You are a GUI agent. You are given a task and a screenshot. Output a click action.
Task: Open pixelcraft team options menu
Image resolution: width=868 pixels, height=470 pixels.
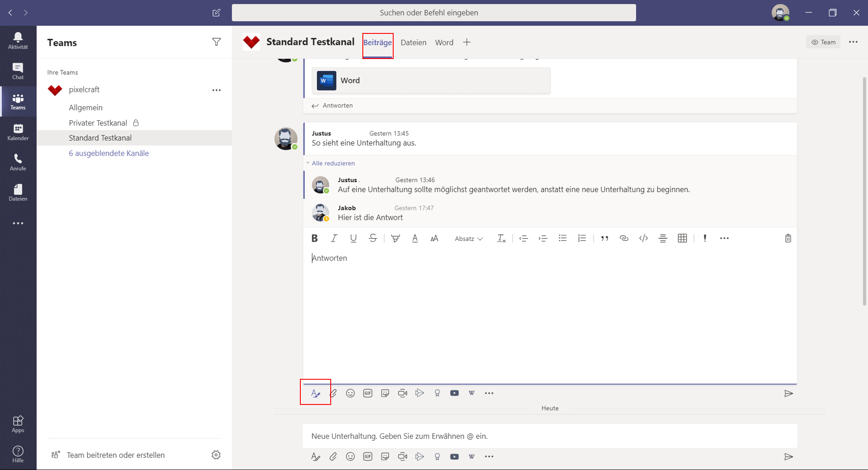pos(216,90)
